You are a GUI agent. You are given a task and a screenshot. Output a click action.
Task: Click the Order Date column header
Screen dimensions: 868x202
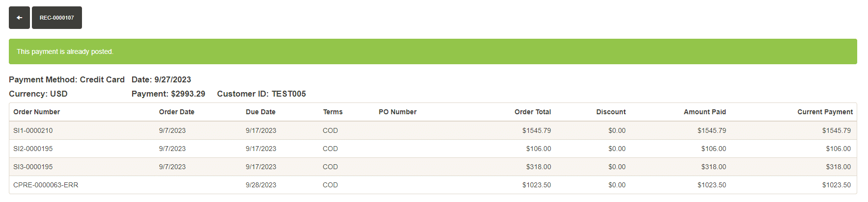tap(177, 112)
